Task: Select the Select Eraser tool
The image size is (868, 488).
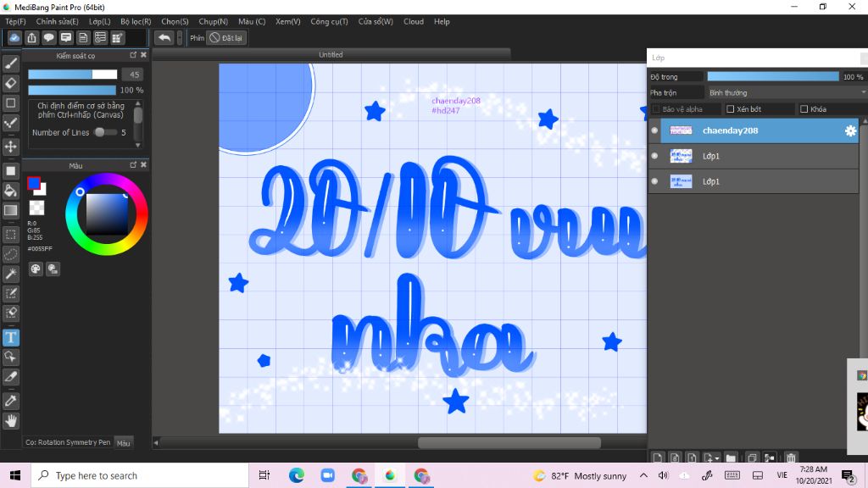Action: click(x=10, y=313)
